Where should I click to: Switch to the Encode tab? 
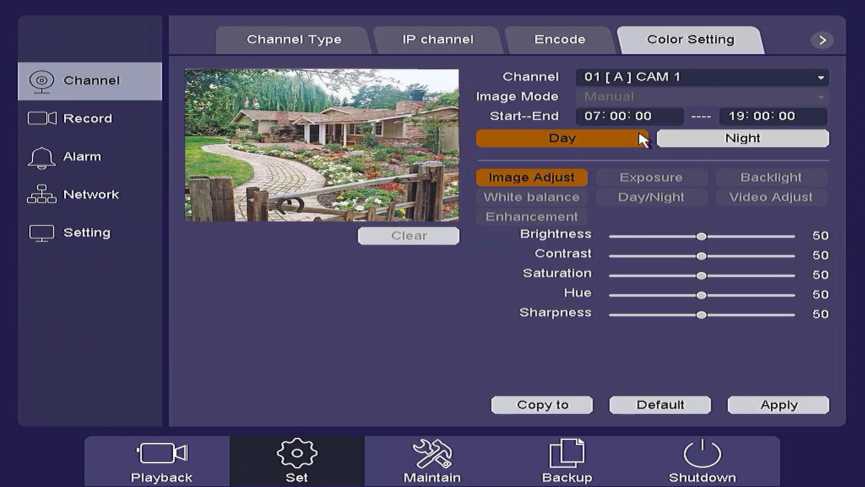click(560, 40)
